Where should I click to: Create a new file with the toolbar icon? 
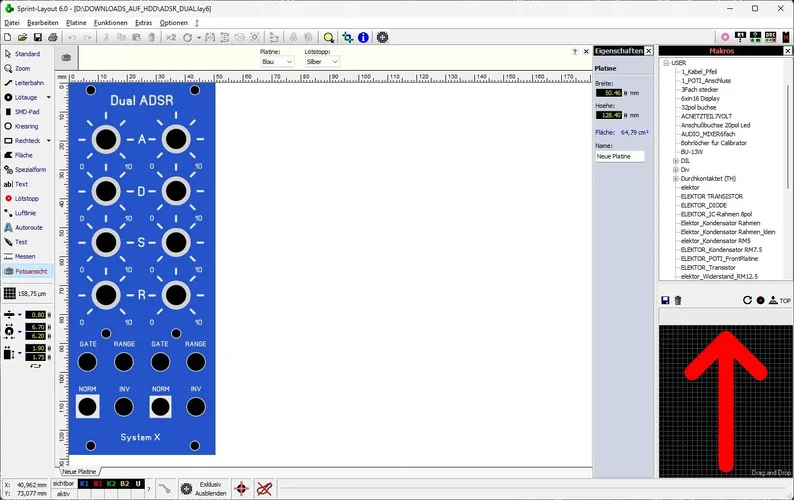pos(8,37)
